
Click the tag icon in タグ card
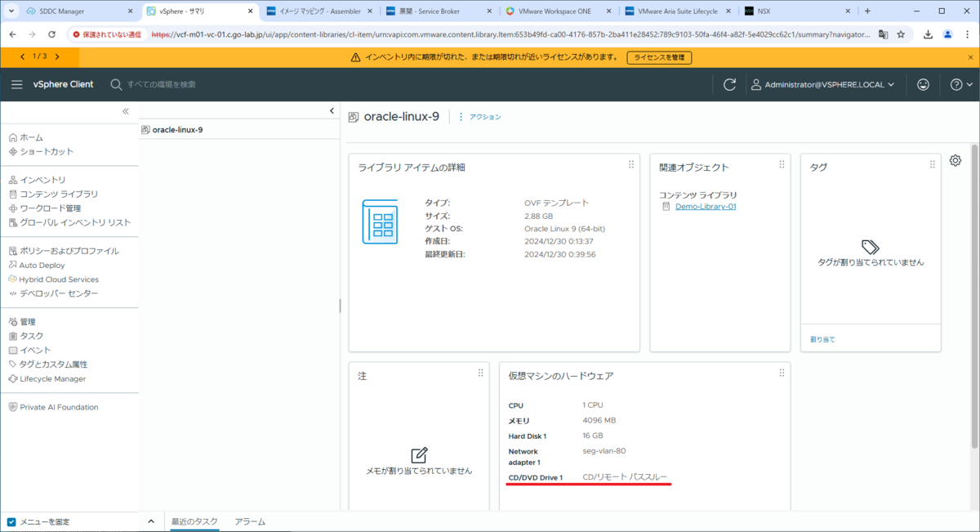point(870,247)
